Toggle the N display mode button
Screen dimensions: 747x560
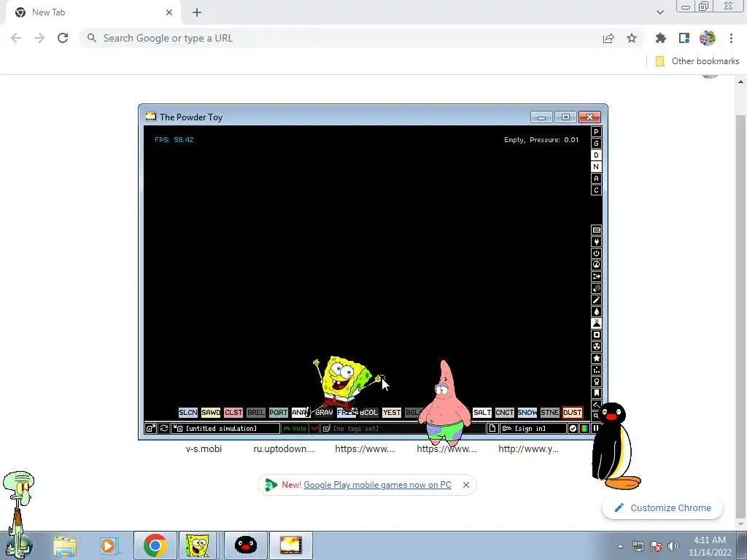tap(596, 167)
